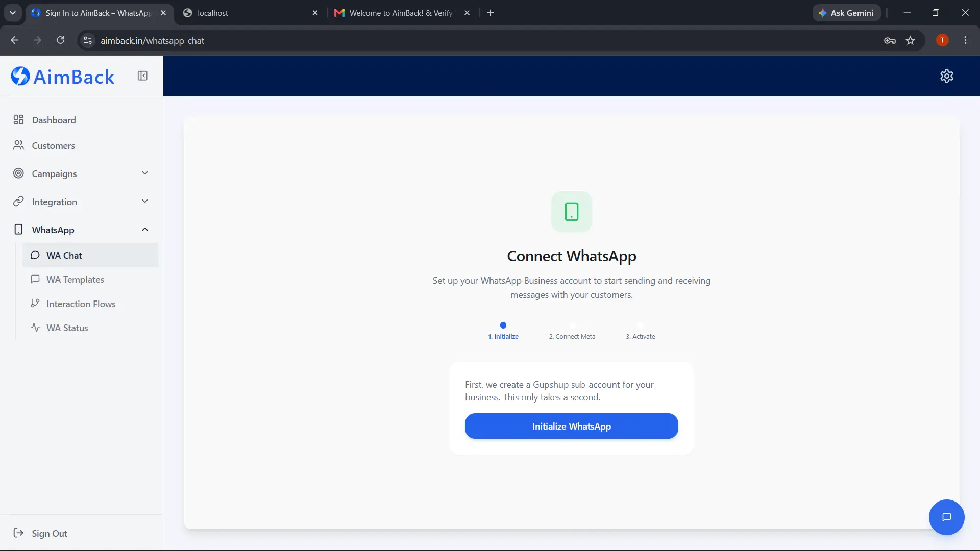The image size is (980, 551).
Task: Click the Customers people icon
Action: click(x=18, y=145)
